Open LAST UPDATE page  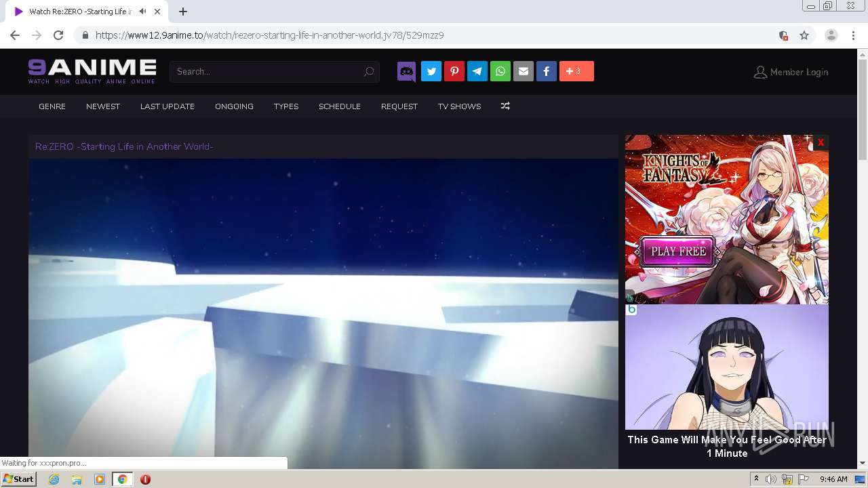(x=167, y=106)
